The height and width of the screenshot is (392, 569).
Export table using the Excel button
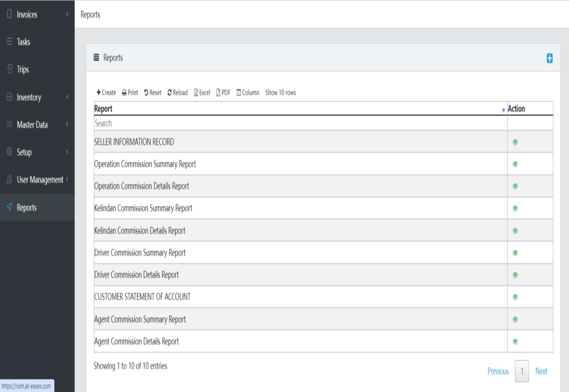[x=202, y=93]
